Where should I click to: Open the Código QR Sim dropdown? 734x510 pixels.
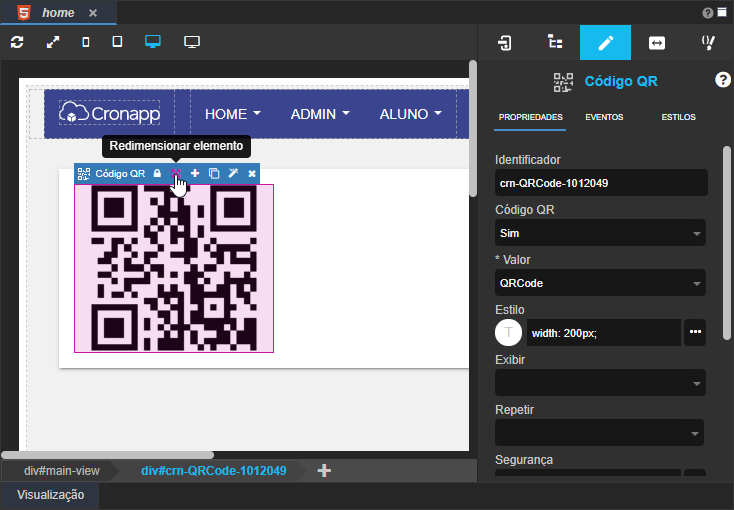click(600, 233)
